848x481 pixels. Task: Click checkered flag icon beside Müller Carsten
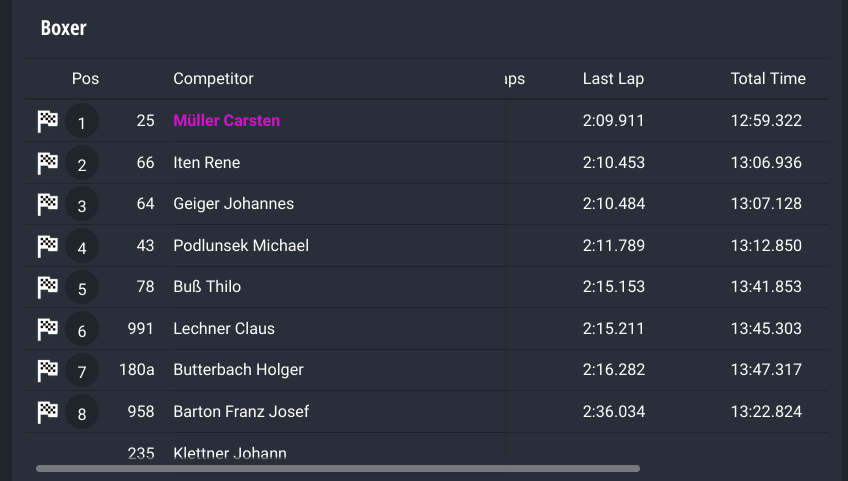coord(48,121)
